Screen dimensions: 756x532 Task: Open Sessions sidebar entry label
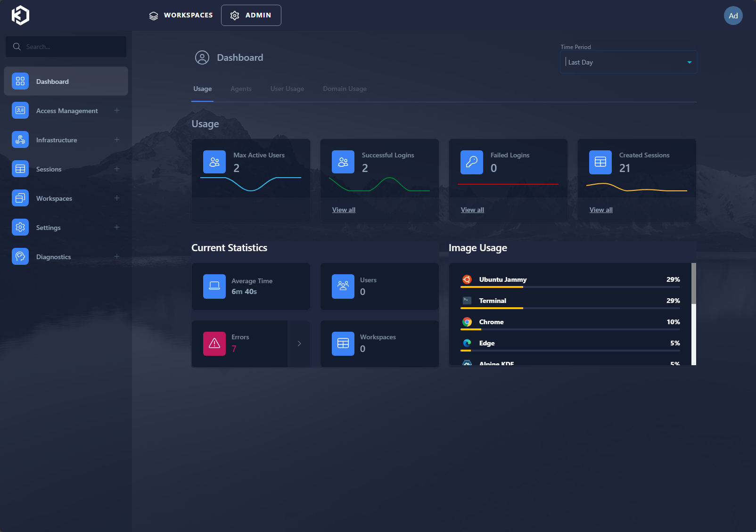49,169
